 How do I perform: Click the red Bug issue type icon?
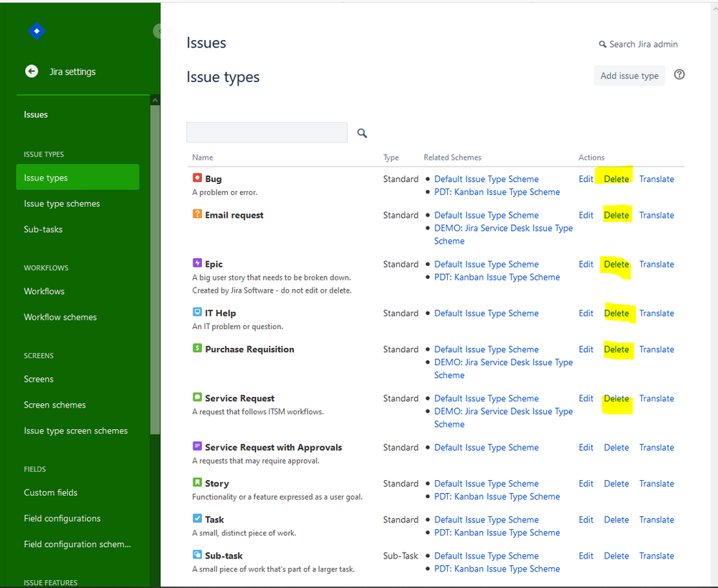click(197, 178)
